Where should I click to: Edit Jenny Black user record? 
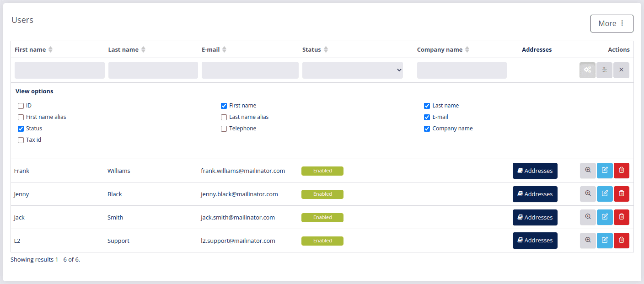click(605, 194)
